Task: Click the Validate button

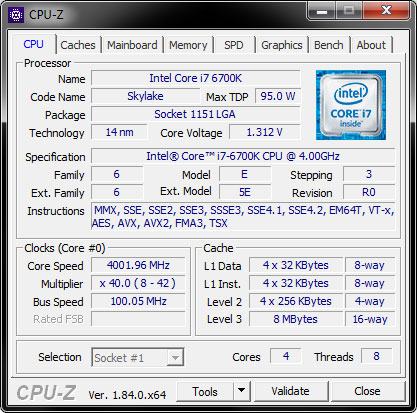Action: [291, 391]
